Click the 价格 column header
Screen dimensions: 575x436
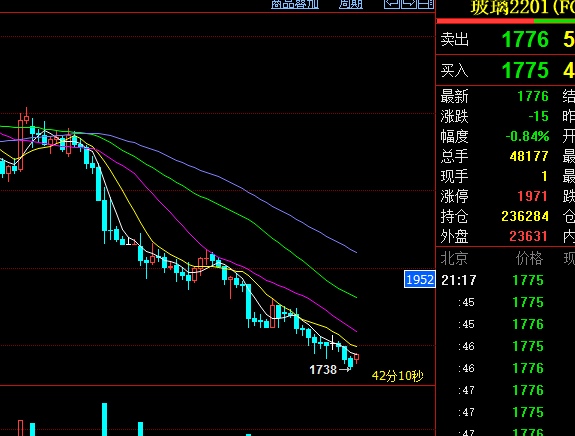click(529, 259)
